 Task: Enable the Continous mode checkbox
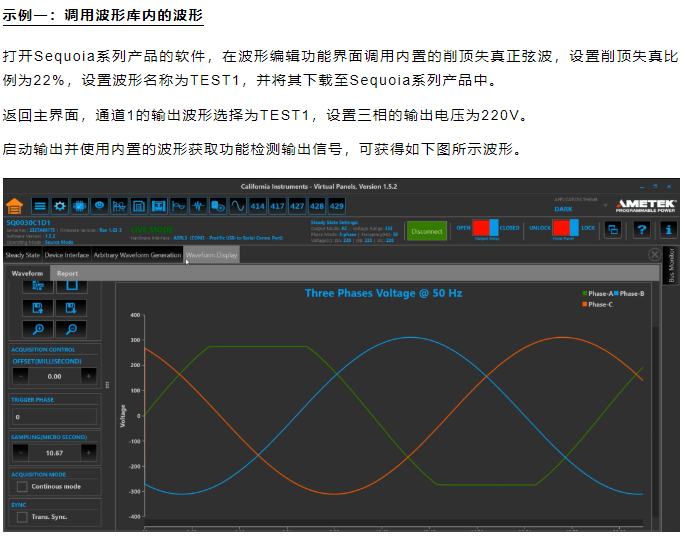point(22,487)
